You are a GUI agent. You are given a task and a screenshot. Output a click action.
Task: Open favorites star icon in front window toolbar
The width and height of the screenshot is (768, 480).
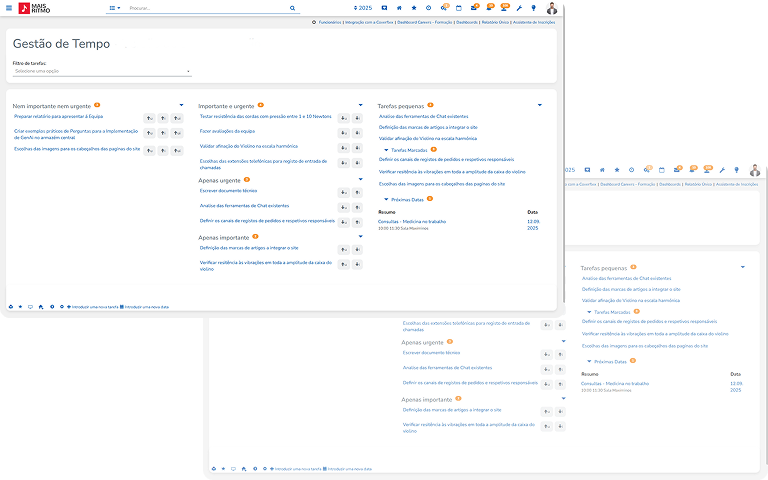click(413, 8)
